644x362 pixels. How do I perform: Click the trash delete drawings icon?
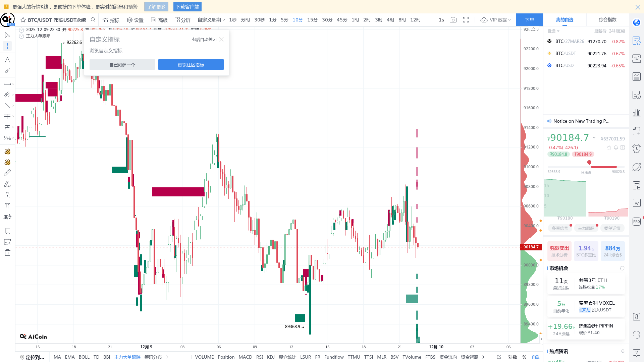[7, 253]
